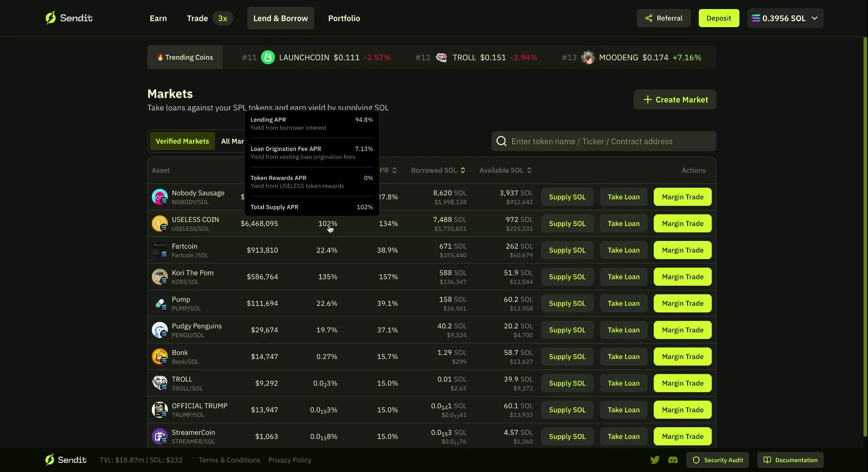868x472 pixels.
Task: Click the Security Audit shield icon
Action: [x=697, y=460]
